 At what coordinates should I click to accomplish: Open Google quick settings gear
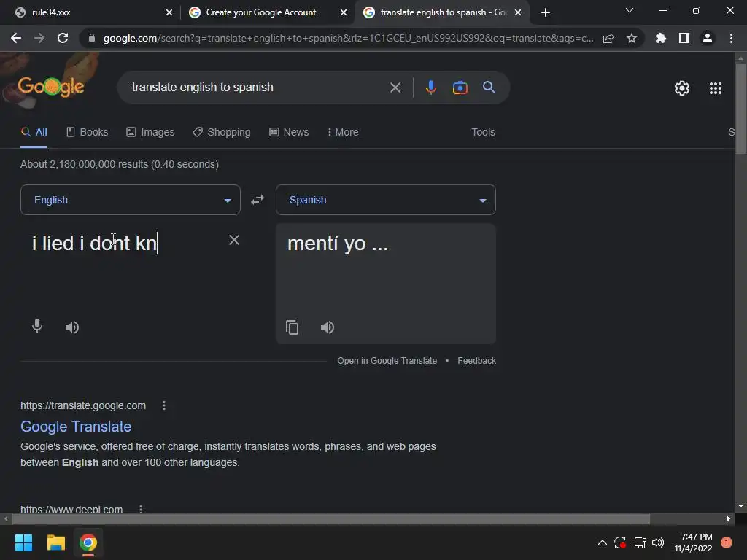point(682,88)
